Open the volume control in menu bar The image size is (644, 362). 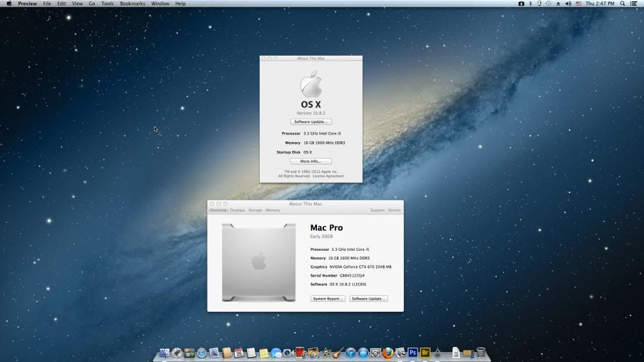pyautogui.click(x=568, y=4)
